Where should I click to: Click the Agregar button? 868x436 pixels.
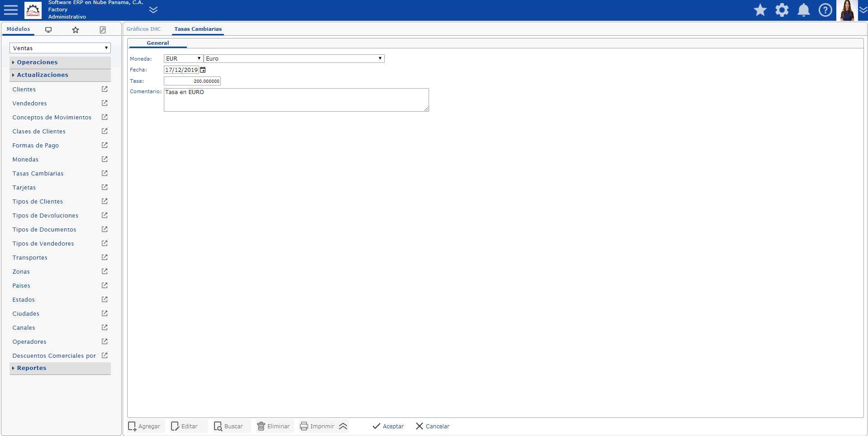point(145,427)
